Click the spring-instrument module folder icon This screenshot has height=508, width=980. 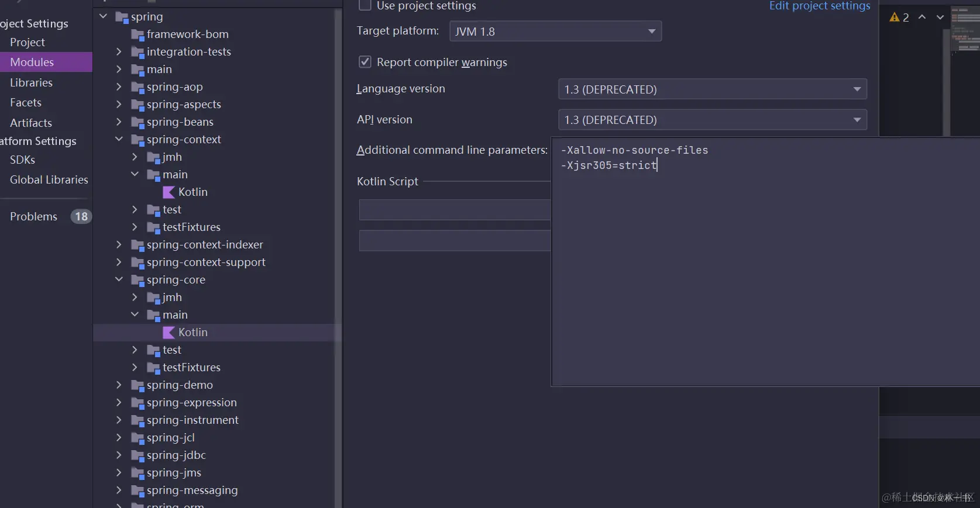137,420
